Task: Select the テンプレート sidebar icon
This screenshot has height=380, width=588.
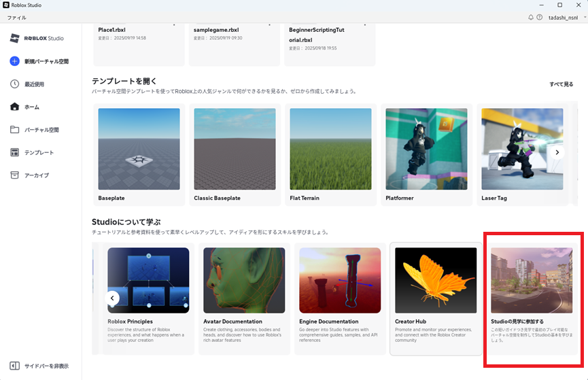Action: coord(15,152)
